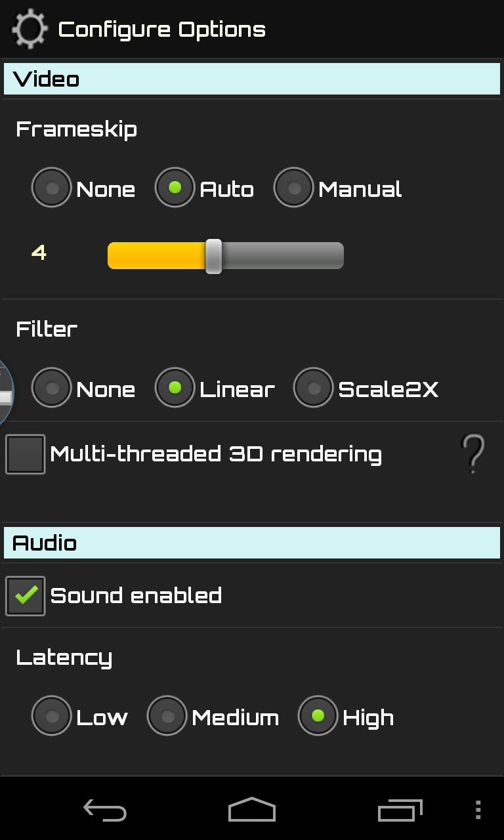Open the three-dot overflow menu
504x840 pixels.
tap(478, 810)
